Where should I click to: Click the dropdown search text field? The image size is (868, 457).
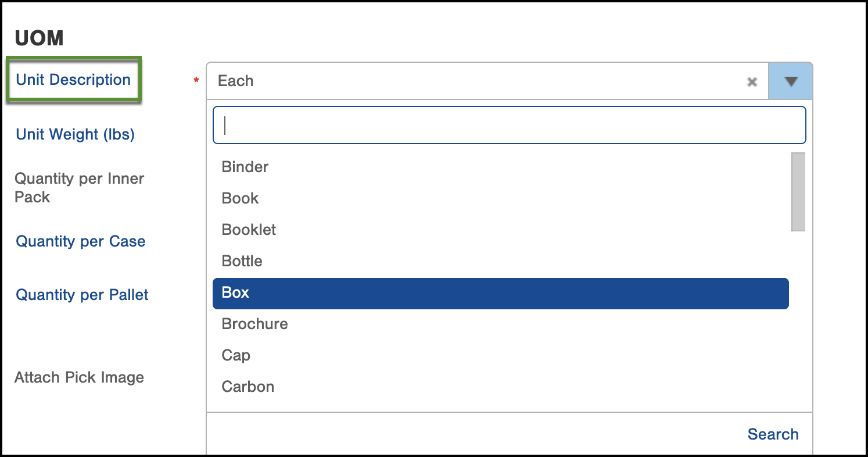[x=510, y=125]
